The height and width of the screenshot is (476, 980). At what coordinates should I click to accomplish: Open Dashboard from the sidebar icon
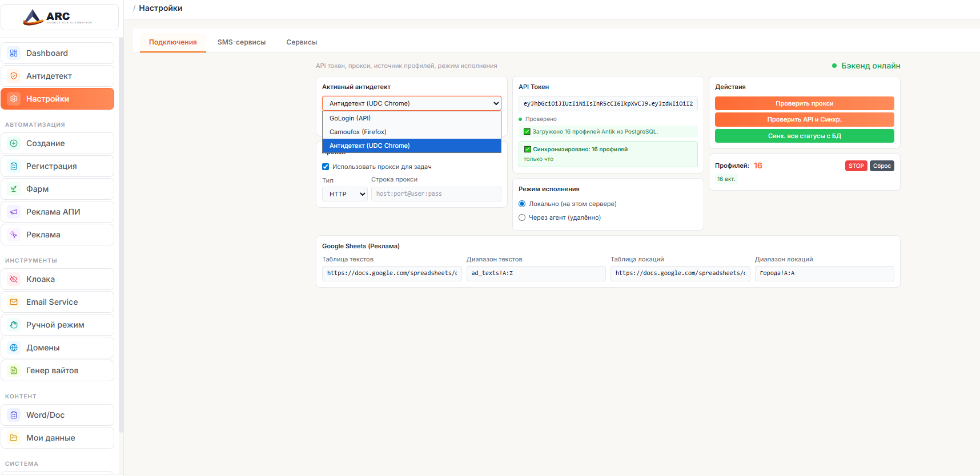(x=14, y=53)
